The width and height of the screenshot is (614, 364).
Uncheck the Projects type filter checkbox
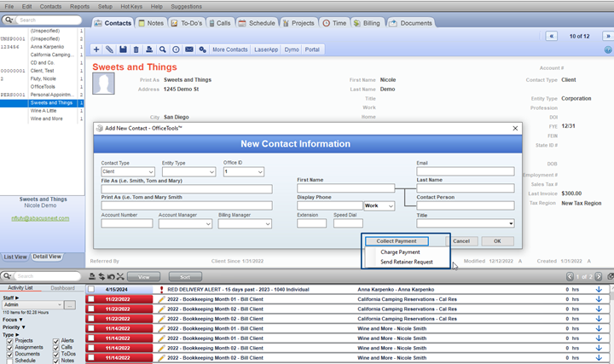pyautogui.click(x=9, y=341)
